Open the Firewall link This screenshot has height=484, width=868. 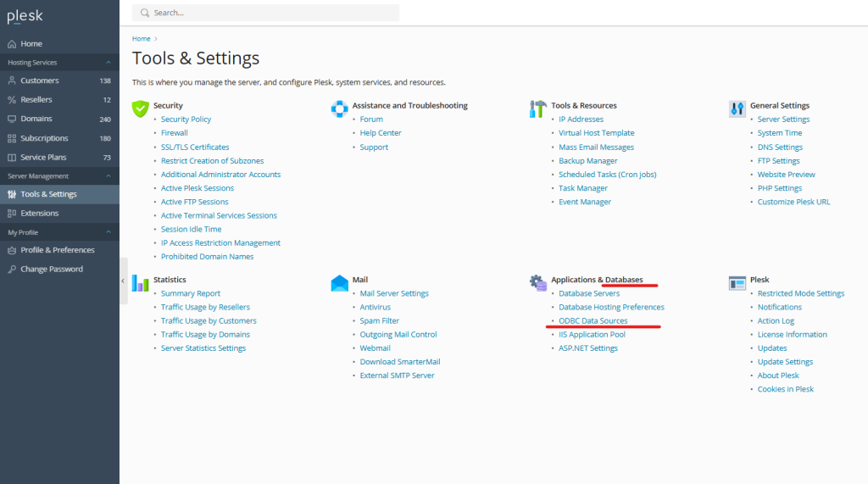click(175, 133)
